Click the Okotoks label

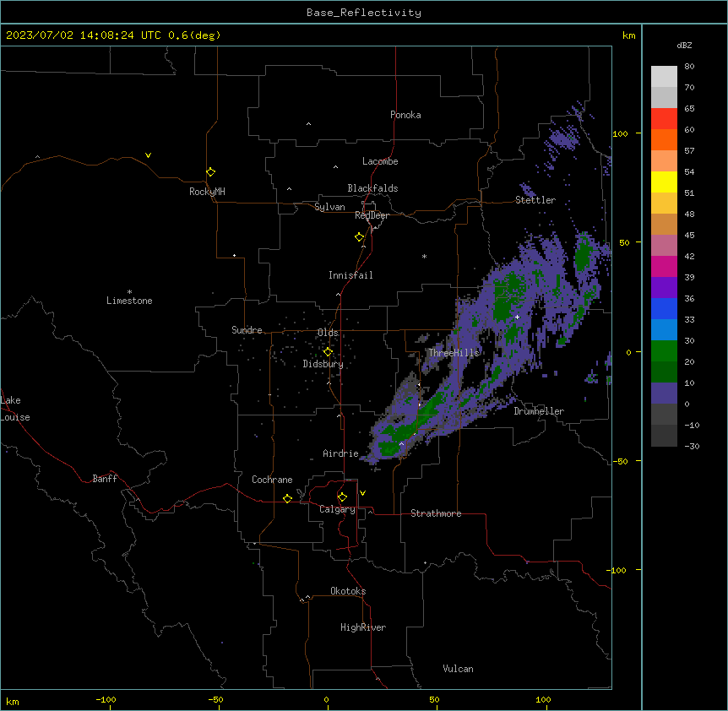click(348, 591)
